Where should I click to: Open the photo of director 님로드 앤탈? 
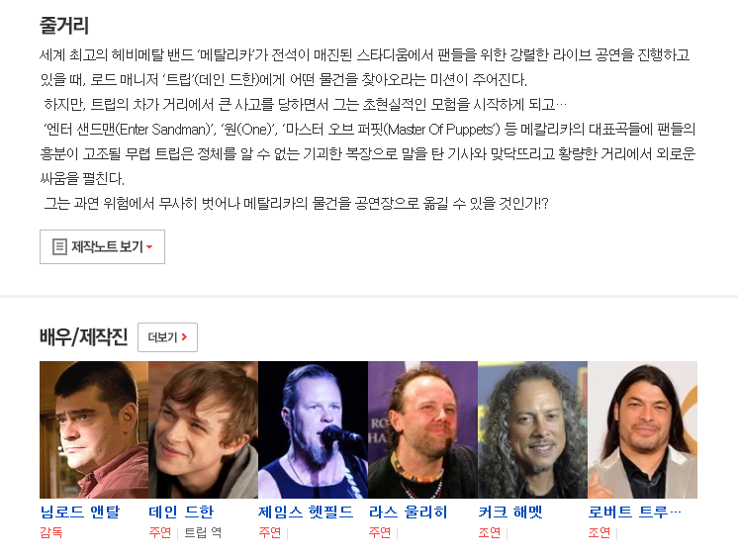94,429
